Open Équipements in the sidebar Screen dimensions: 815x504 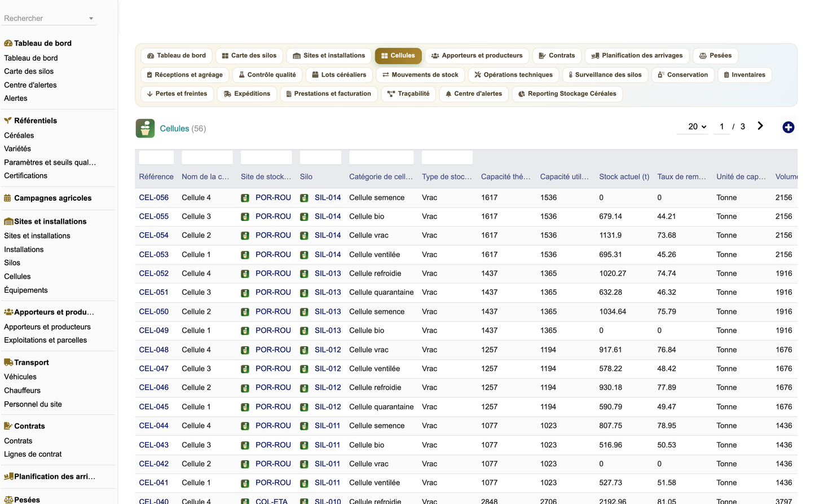click(25, 290)
